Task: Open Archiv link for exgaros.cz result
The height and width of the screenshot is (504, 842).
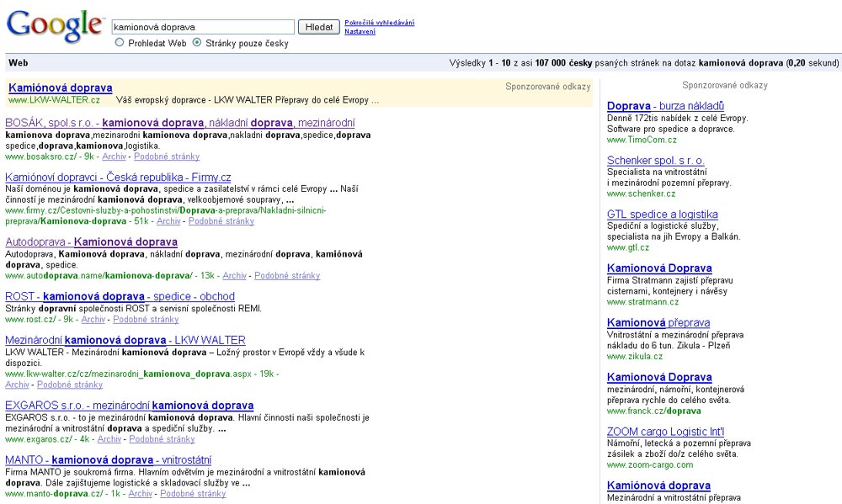Action: pos(109,439)
